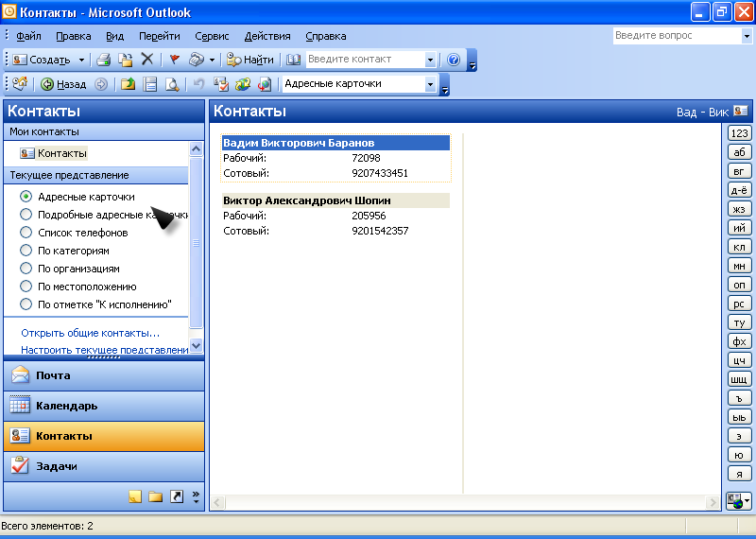This screenshot has height=539, width=756.
Task: Click in the Введите контакт search field
Action: (365, 60)
